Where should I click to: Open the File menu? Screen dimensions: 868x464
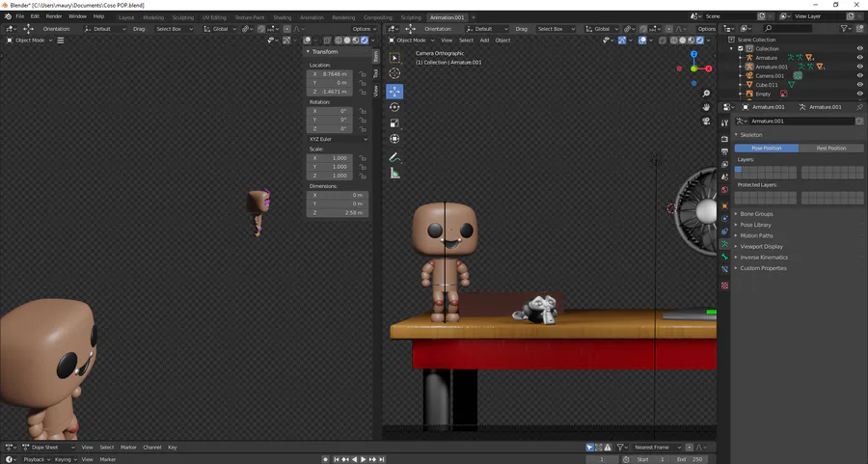point(20,16)
